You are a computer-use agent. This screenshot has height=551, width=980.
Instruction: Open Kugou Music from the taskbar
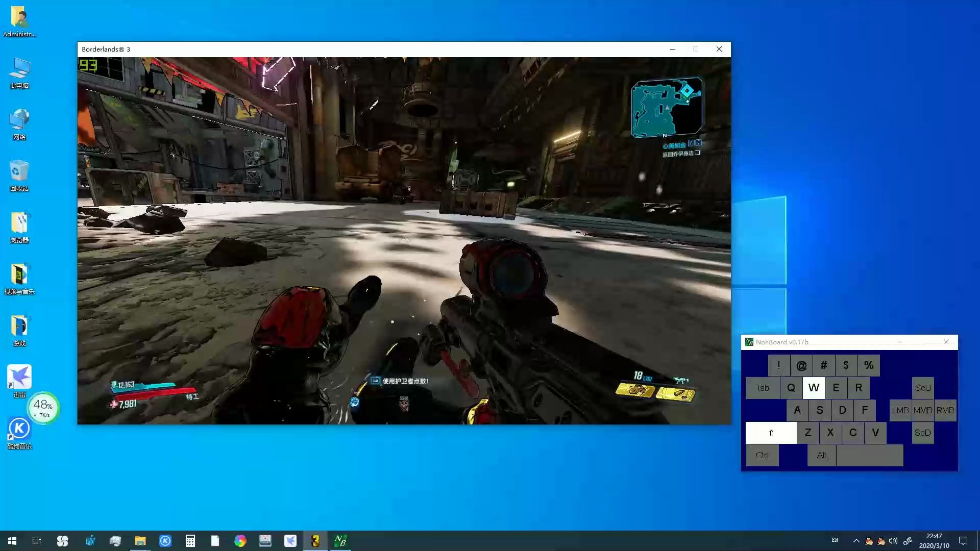coord(165,541)
